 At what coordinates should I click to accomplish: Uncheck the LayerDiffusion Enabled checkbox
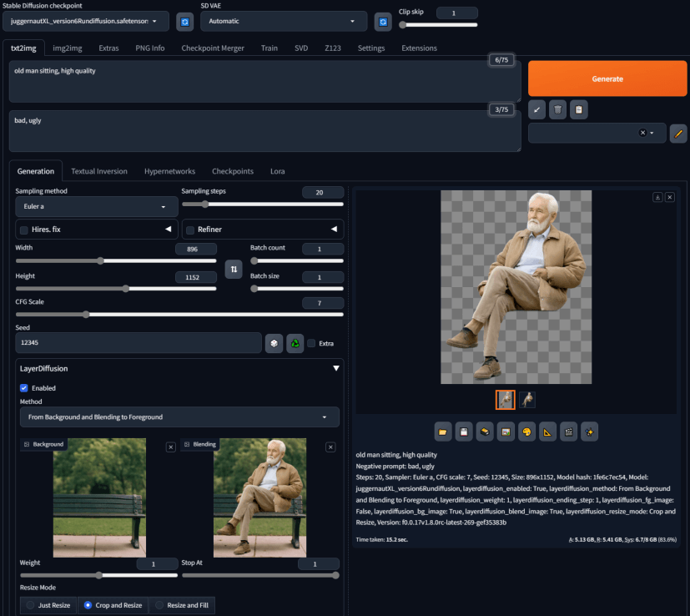click(24, 388)
